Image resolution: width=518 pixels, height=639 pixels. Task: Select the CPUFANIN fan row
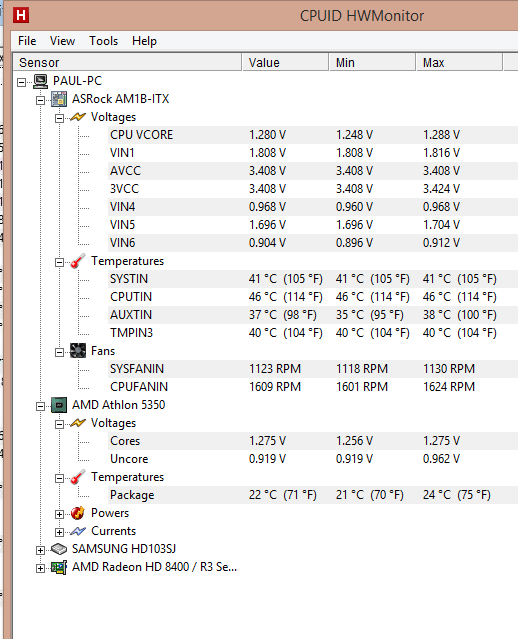(x=313, y=387)
